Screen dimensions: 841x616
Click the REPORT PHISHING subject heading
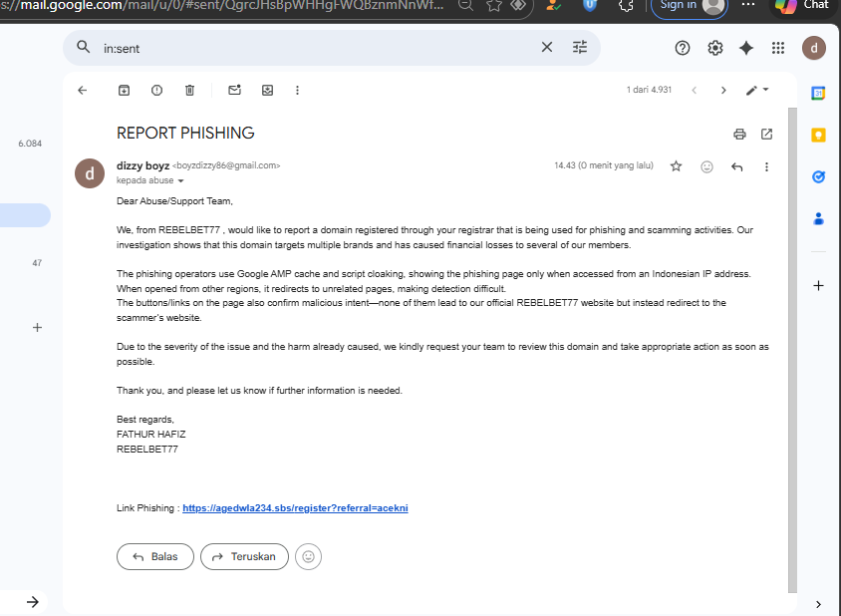[185, 134]
